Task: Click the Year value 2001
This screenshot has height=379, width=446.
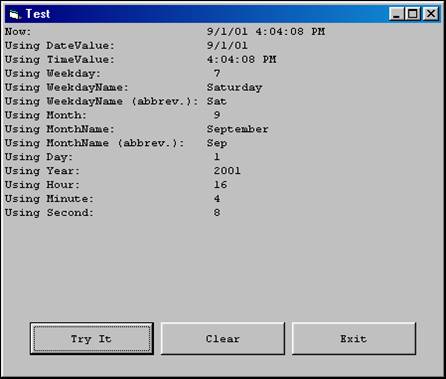Action: click(x=227, y=171)
